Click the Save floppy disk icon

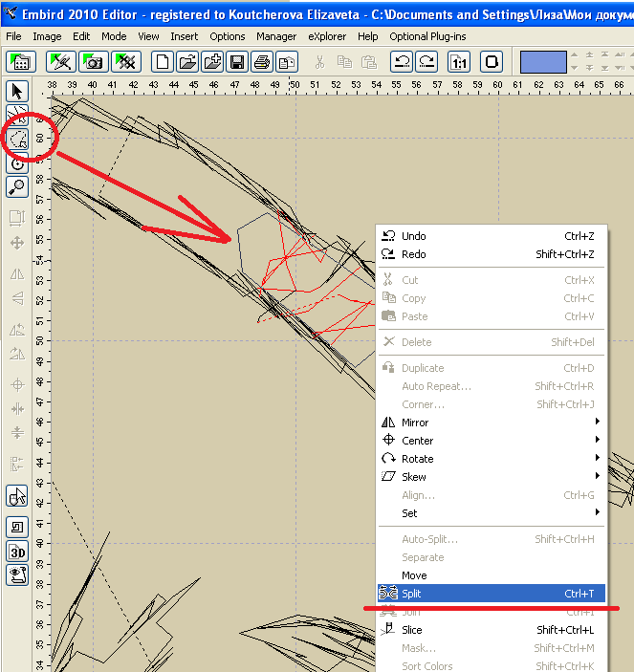236,62
